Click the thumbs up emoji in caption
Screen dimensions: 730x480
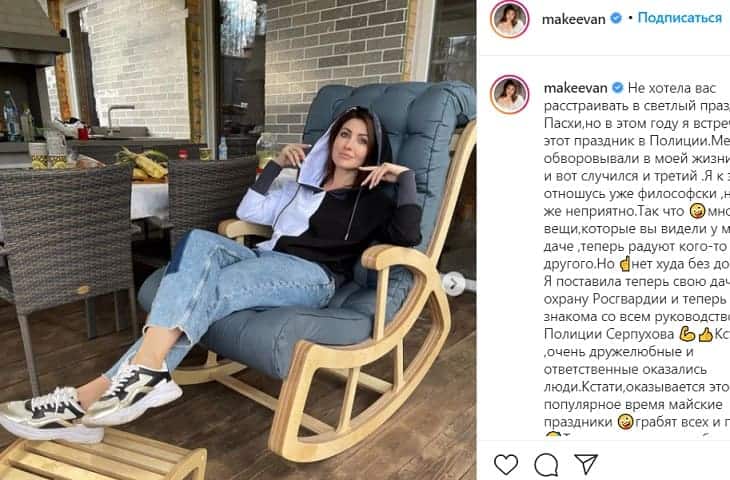point(705,334)
